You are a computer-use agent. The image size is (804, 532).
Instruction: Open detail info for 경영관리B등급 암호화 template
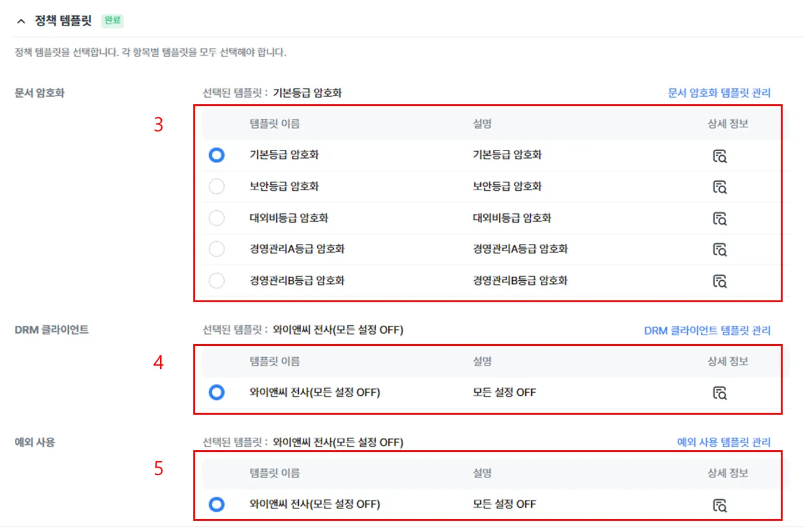point(719,281)
